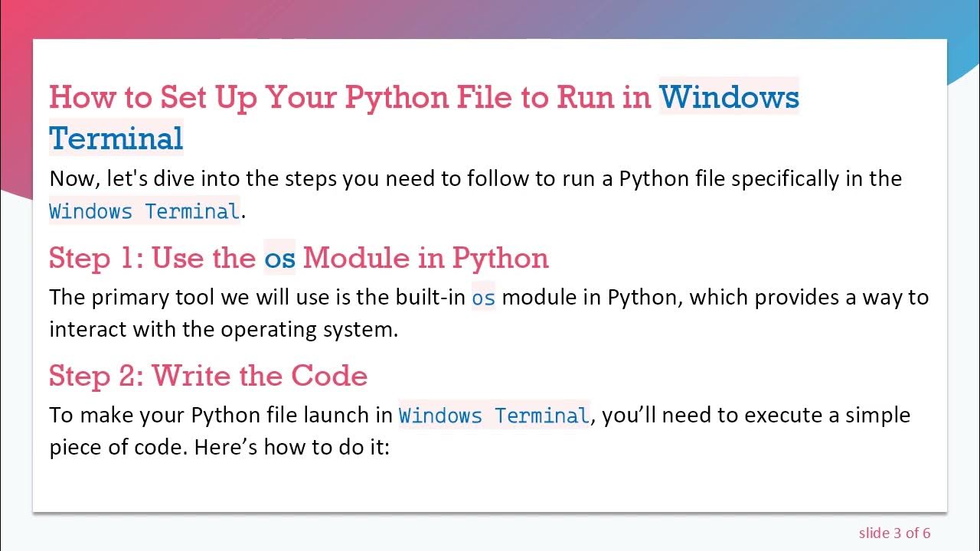
Task: Click the "interact with the operating system." line
Action: (x=224, y=329)
